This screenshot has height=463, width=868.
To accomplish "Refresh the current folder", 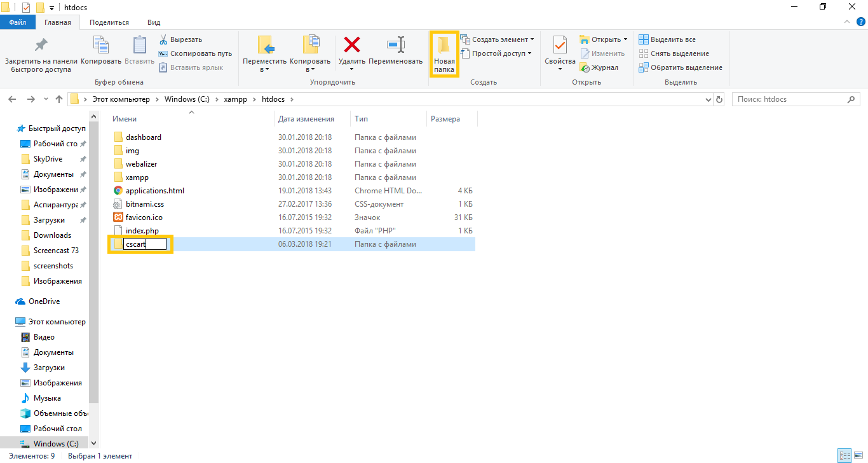I will [x=719, y=100].
